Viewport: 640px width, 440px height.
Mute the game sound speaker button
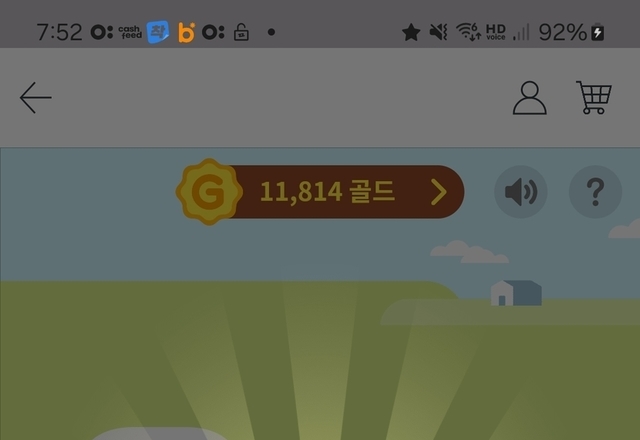pos(521,191)
